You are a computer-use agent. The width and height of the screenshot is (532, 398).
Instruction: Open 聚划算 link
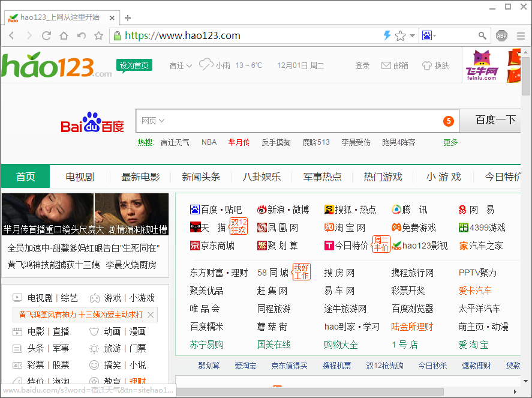[278, 246]
